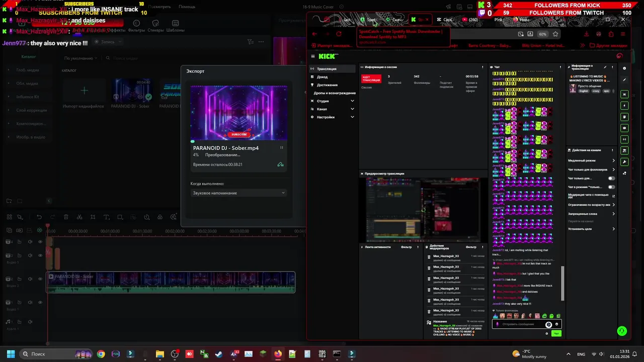Switch to the YouTube (260) browser tab
644x362 pixels.
tap(471, 20)
